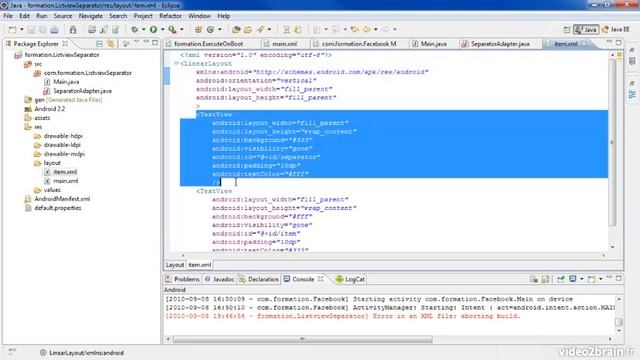The image size is (640, 360).
Task: Open the Source menu
Action: point(63,16)
